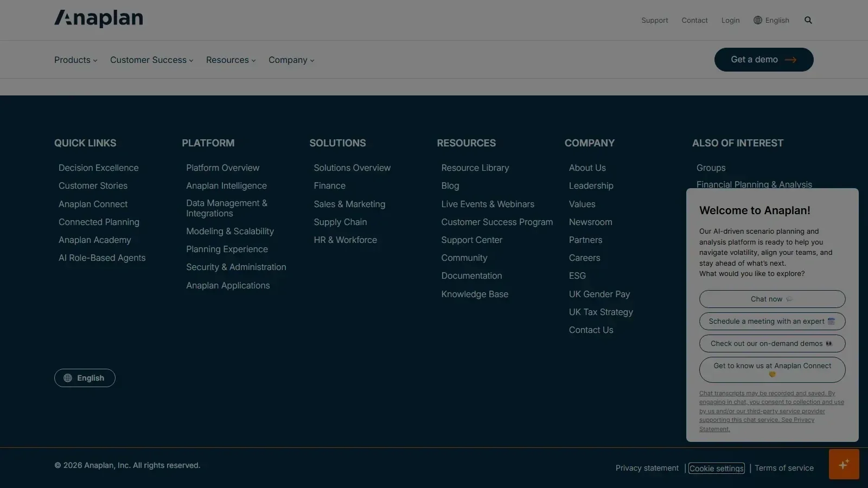Expand the Company navigation menu
This screenshot has height=488, width=868.
pos(291,60)
